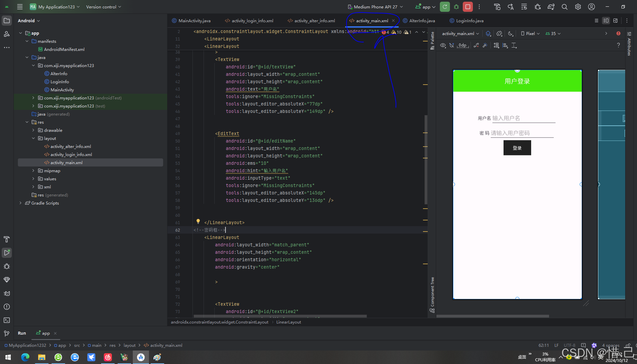This screenshot has width=637, height=364.
Task: Click the Debug app bug icon
Action: (456, 7)
